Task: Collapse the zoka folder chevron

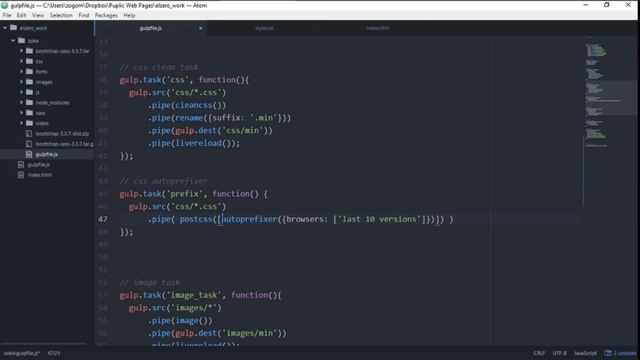Action: click(13, 40)
